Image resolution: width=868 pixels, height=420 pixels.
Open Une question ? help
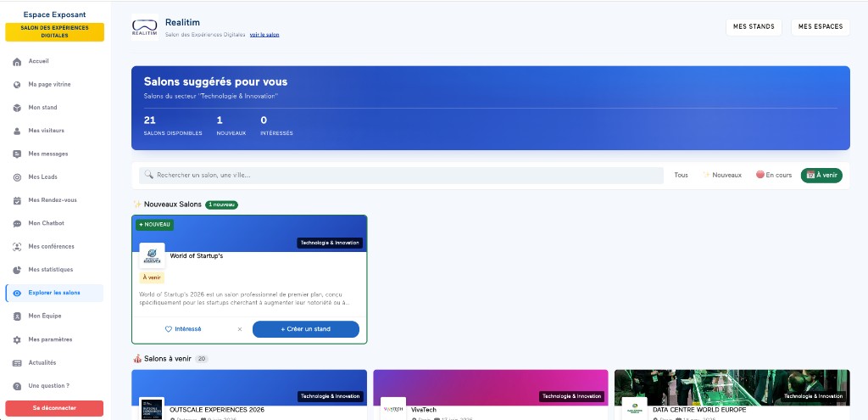54,386
